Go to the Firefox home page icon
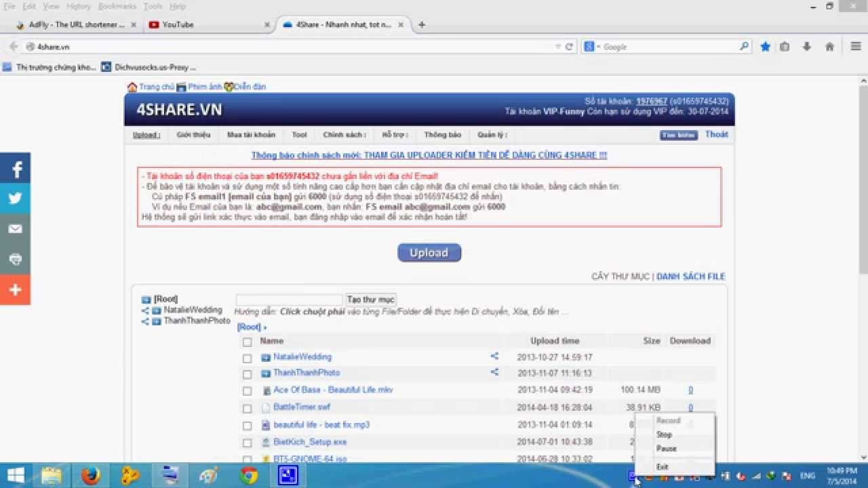 [829, 47]
